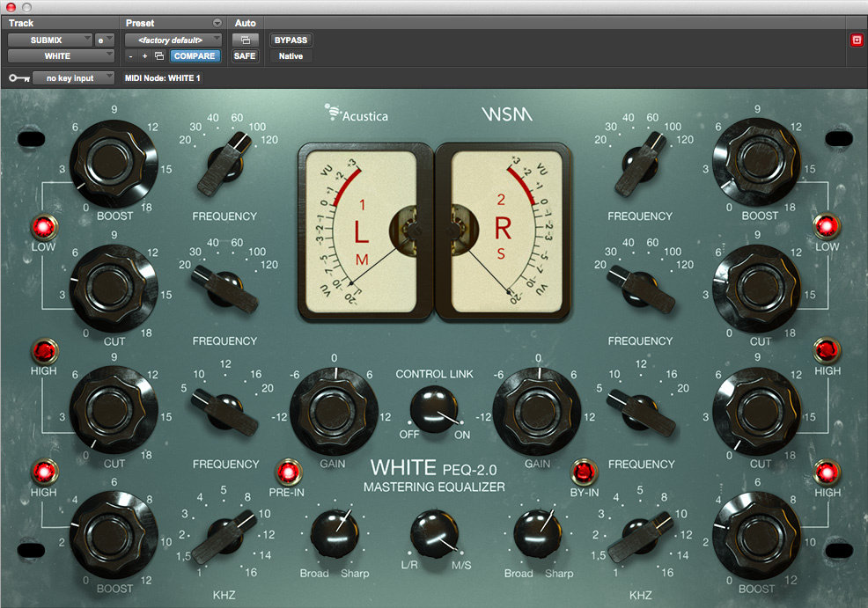The width and height of the screenshot is (868, 608).
Task: Click the right channel low BOOST knob
Action: click(756, 160)
